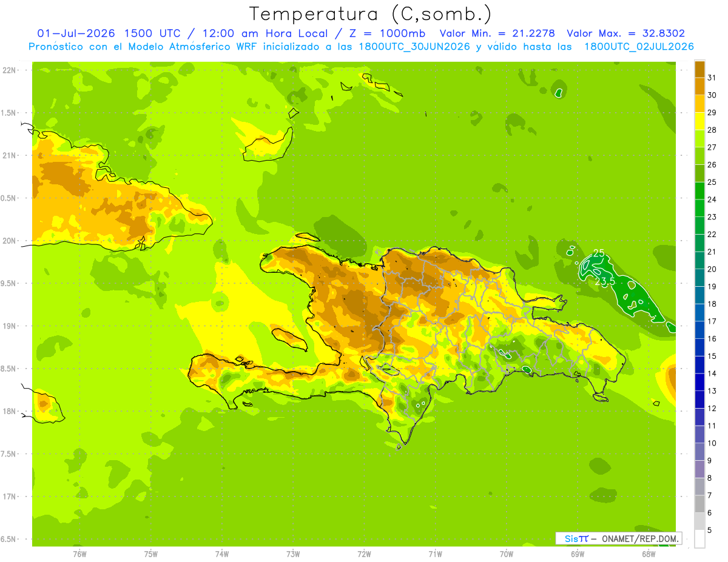The width and height of the screenshot is (728, 562).
Task: Click the "76W" longitude axis label
Action: 79,554
